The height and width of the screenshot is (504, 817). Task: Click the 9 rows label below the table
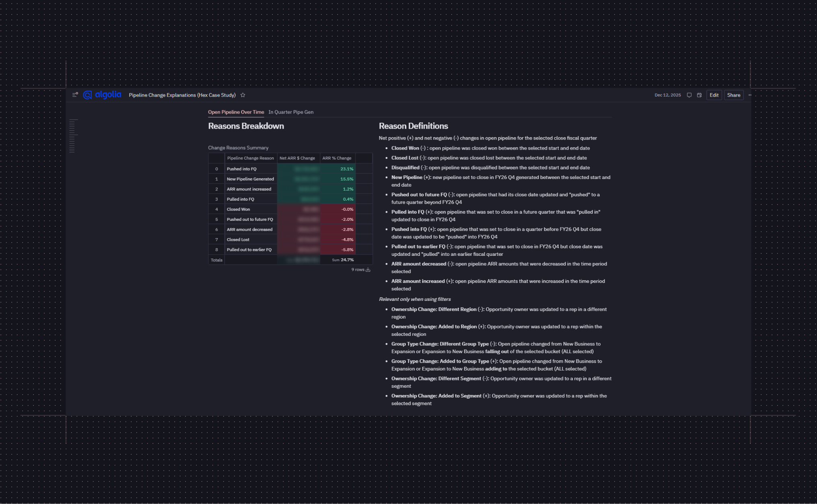357,269
